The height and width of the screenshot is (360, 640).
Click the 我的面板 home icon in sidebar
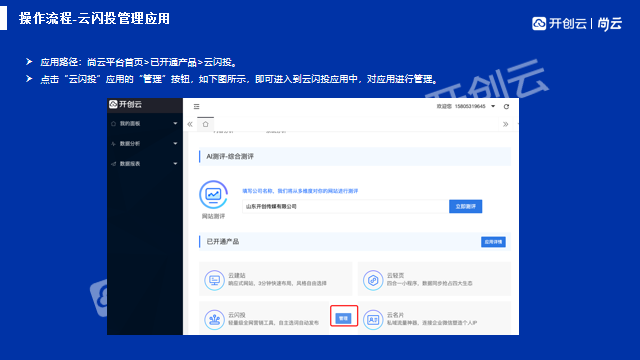click(113, 123)
